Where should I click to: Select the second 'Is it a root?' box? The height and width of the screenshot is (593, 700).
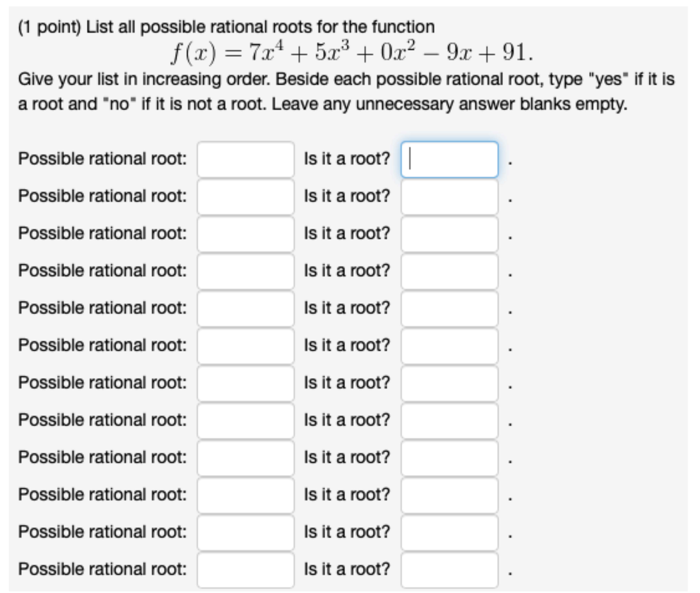[449, 197]
